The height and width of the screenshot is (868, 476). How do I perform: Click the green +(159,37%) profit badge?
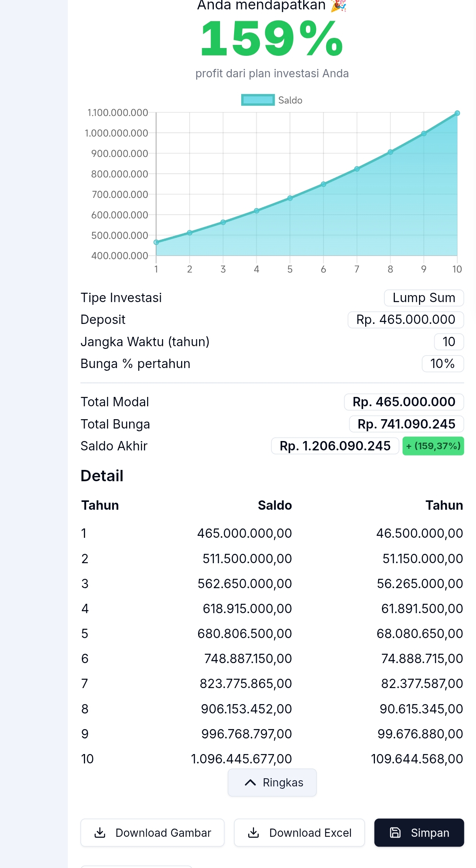point(433,446)
